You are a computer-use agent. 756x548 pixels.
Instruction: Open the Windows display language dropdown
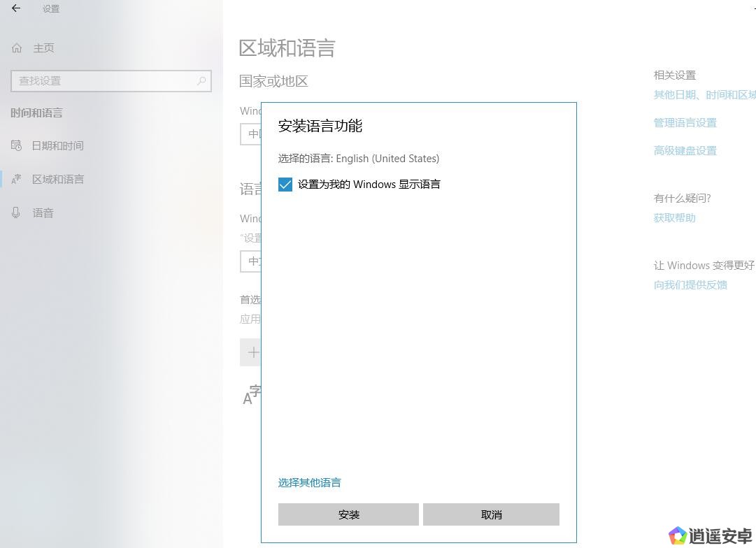(x=250, y=261)
